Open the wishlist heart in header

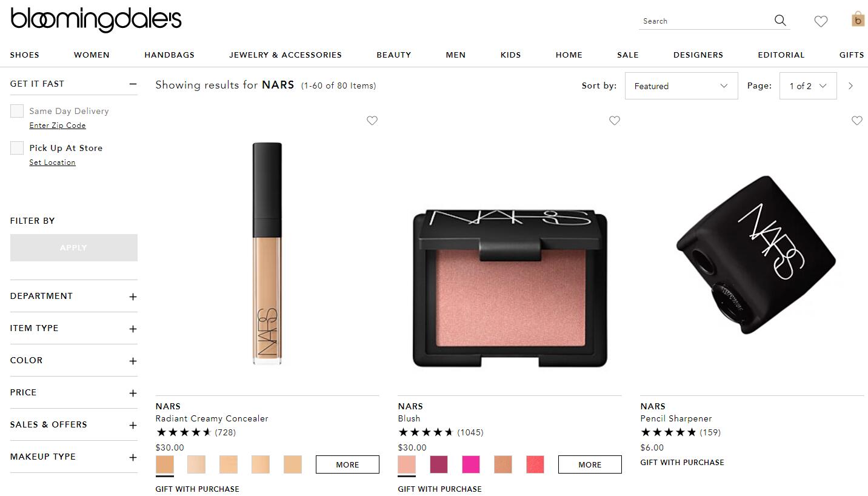pos(821,21)
